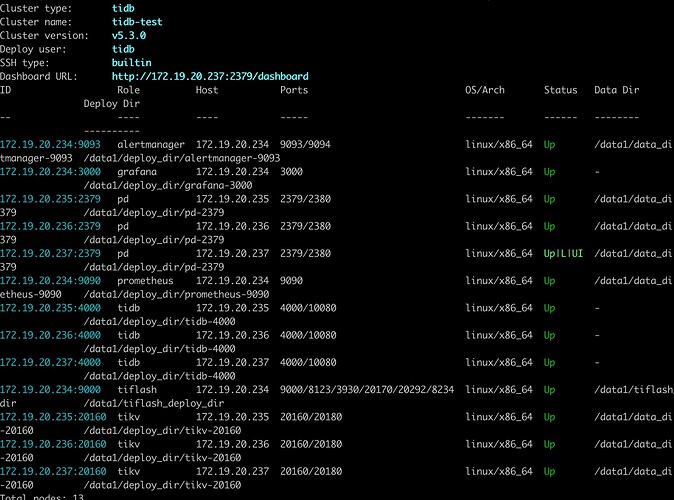
Task: Click ports value 9000/8123/3930/20170/20292/8234
Action: pos(367,390)
